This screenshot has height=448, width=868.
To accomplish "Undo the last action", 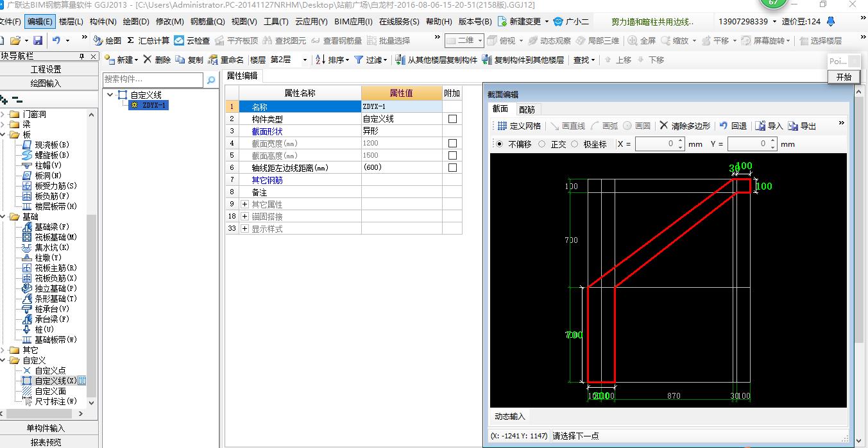I will (x=56, y=40).
